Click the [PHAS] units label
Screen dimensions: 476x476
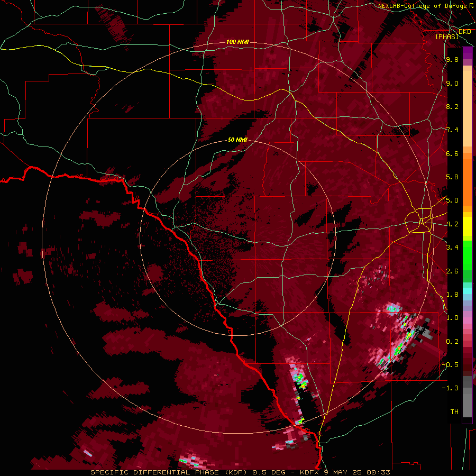(447, 37)
